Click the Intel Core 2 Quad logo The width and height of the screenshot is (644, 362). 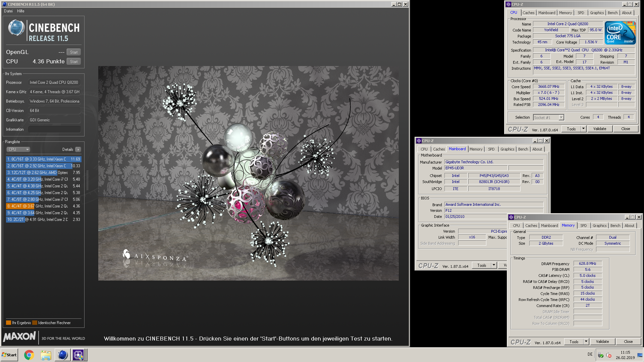tap(620, 33)
